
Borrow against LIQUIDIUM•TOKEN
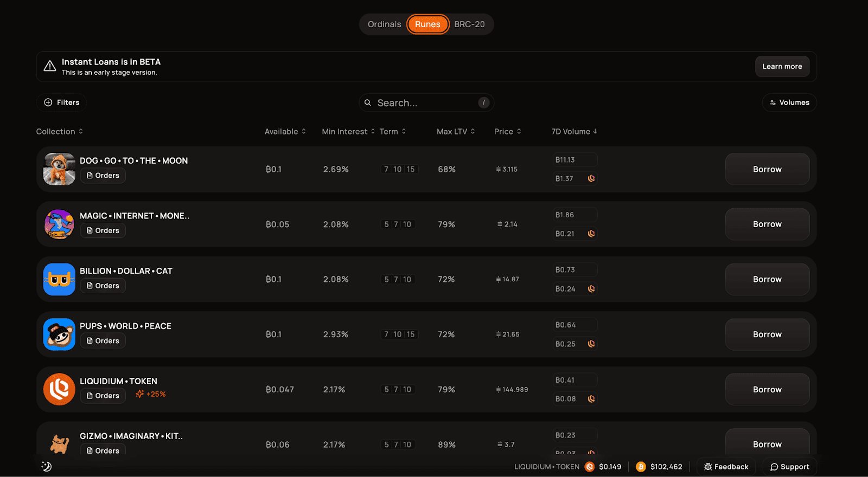767,389
